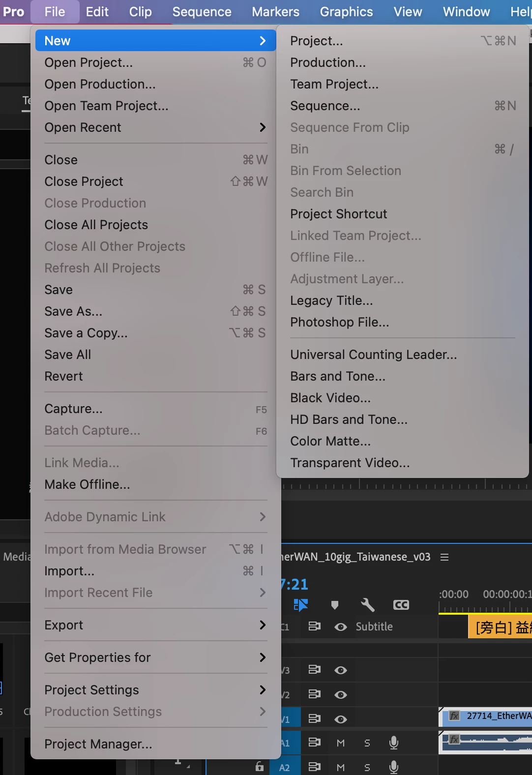Expand the Open Recent submenu

tap(156, 127)
